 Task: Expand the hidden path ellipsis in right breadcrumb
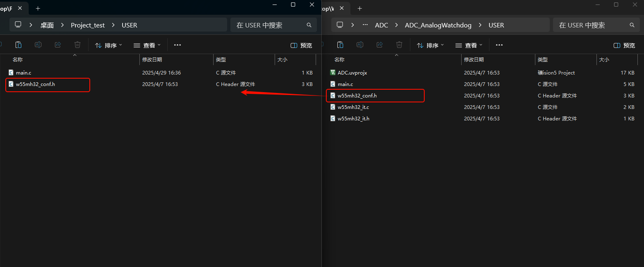point(365,25)
